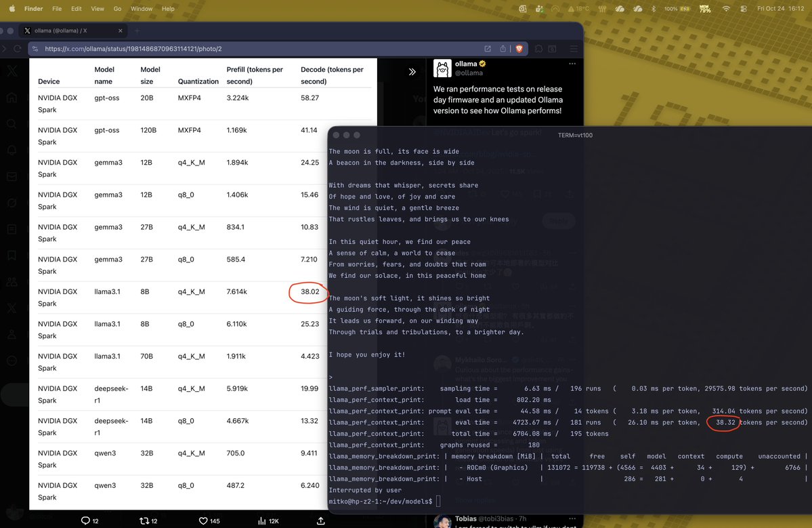The width and height of the screenshot is (812, 528).
Task: Open Home in the X sidebar
Action: [x=12, y=98]
